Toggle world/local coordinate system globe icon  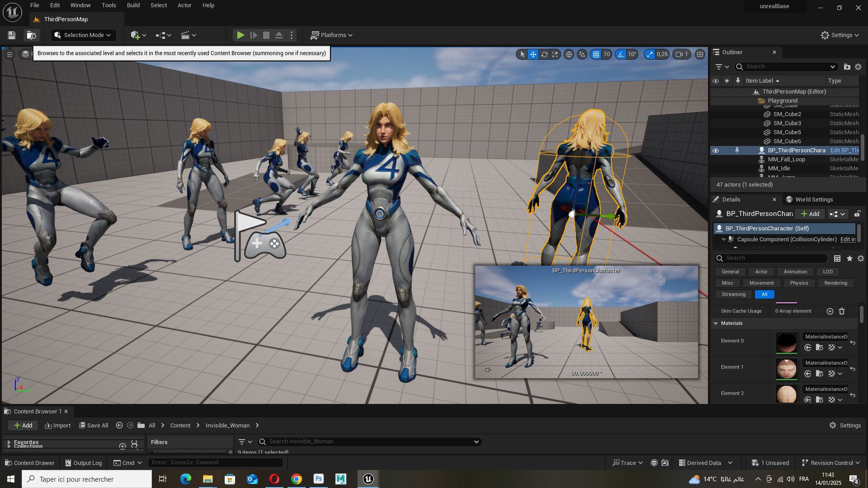[569, 54]
